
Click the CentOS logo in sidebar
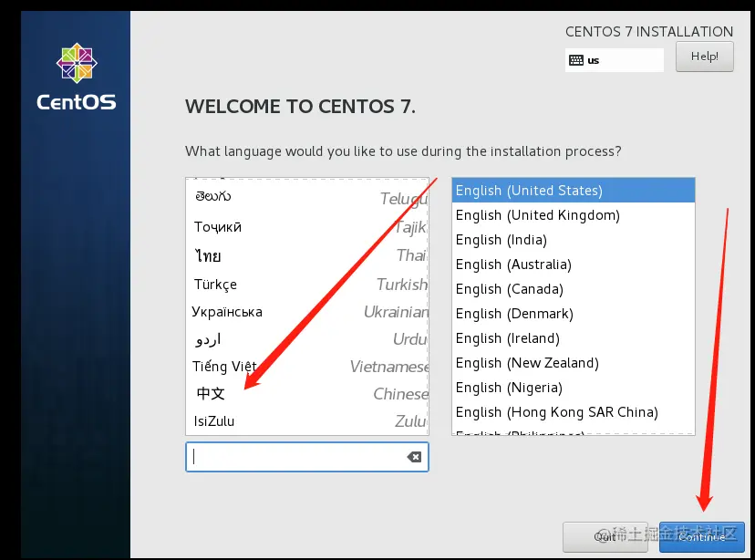(77, 77)
